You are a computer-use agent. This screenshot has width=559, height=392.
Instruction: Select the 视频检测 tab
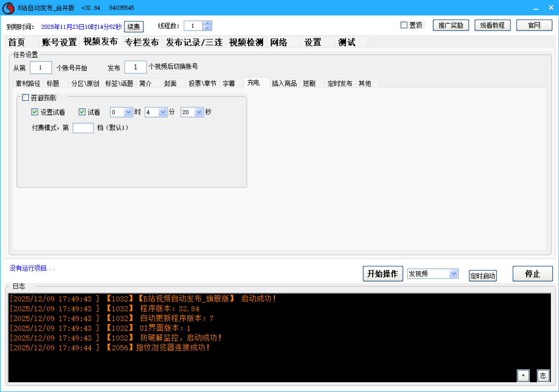coord(246,42)
